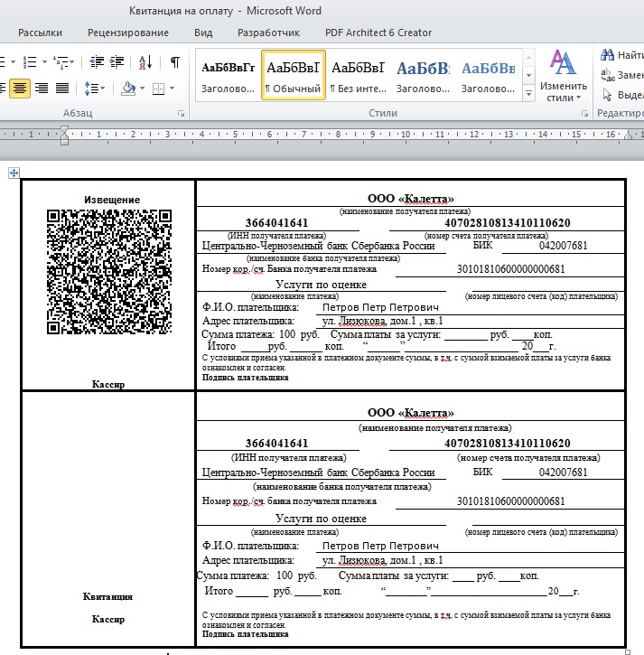The height and width of the screenshot is (655, 644).
Task: Click Подпись плательщика in lower form
Action: [245, 634]
